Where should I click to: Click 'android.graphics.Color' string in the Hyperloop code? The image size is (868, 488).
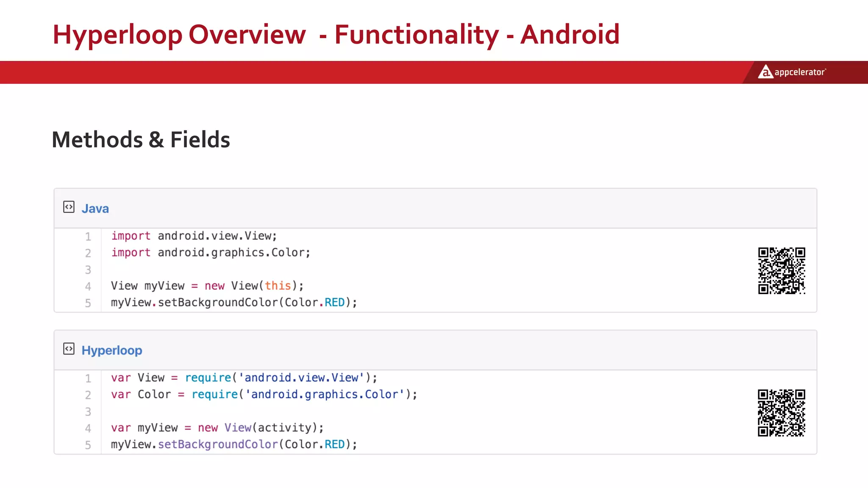325,394
